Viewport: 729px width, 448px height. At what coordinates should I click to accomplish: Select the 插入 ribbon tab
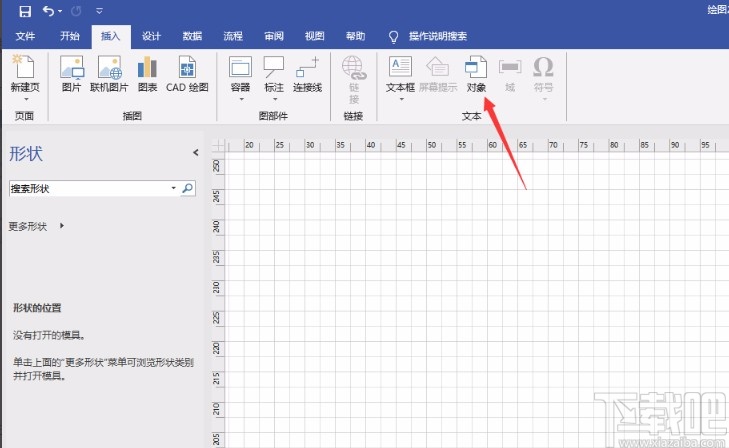(111, 36)
